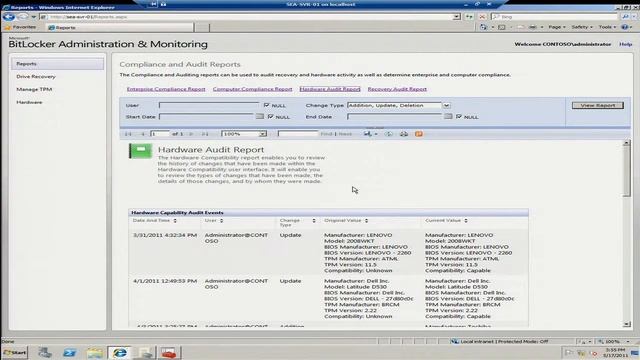Click the report Refresh icon
The width and height of the screenshot is (640, 360).
[x=389, y=134]
